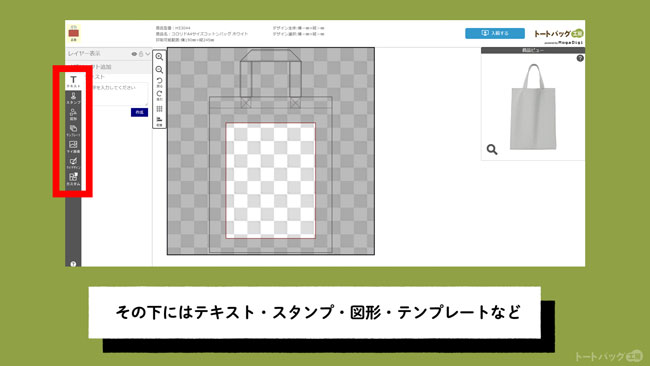Click the product view panel header

click(x=533, y=50)
